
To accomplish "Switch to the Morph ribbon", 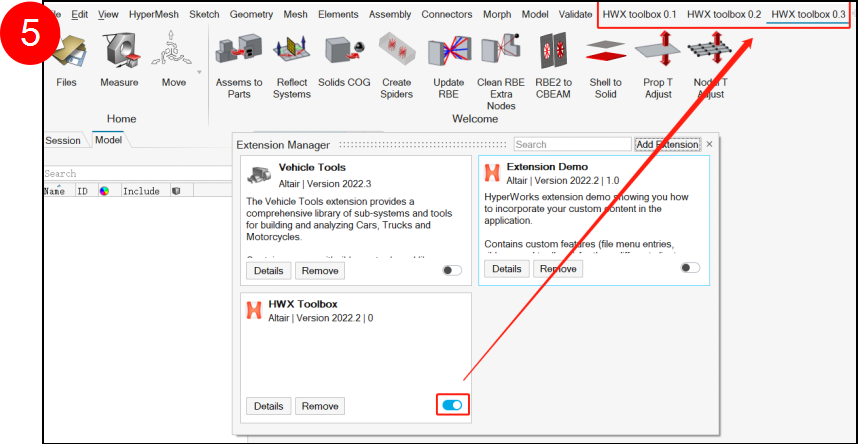I will 497,15.
